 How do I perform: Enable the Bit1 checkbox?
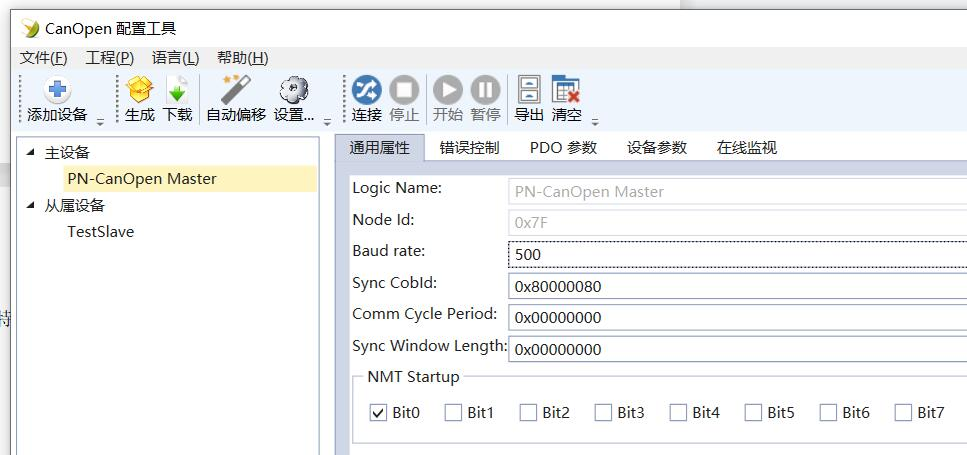[x=453, y=412]
